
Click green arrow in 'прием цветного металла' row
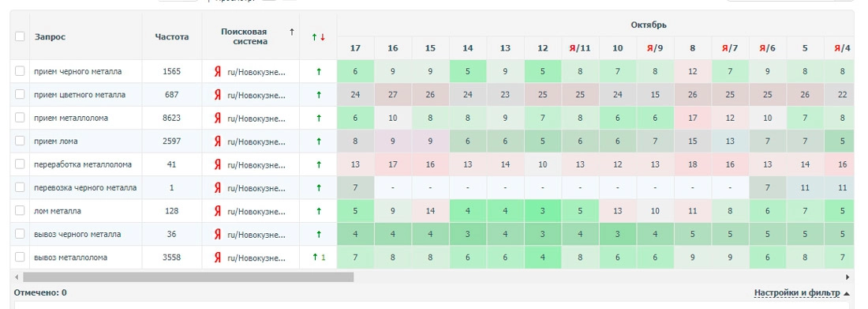[318, 95]
